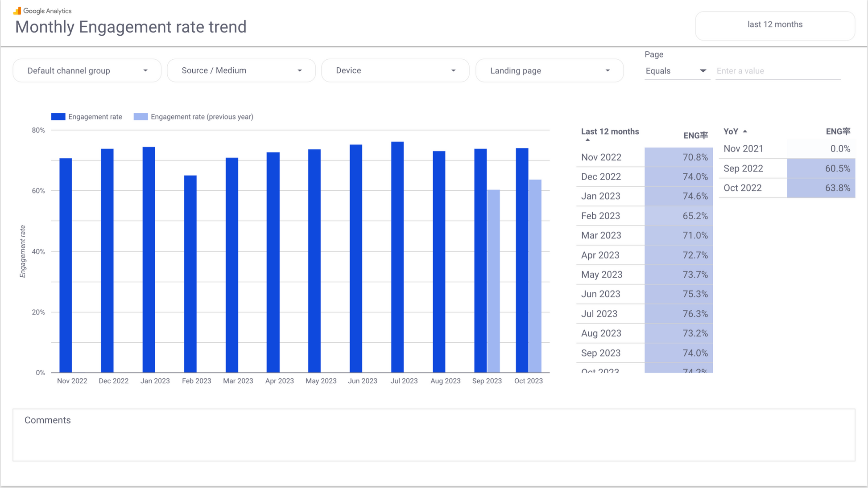The width and height of the screenshot is (868, 488).
Task: Click the previous year legend swatch
Action: 141,117
